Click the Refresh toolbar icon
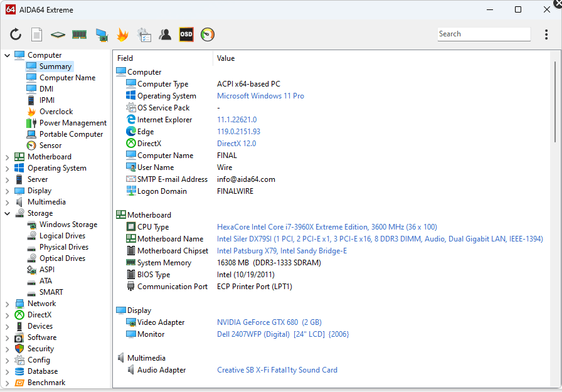Screen dimensions: 562x392 point(16,34)
